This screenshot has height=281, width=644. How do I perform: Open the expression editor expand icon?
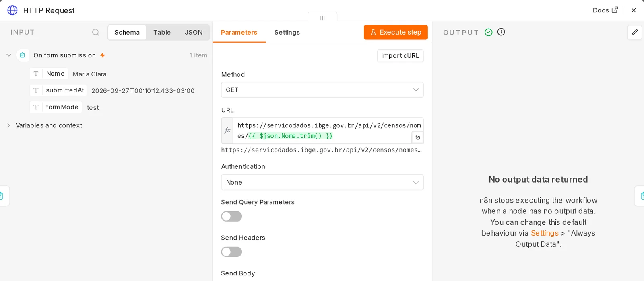click(418, 137)
